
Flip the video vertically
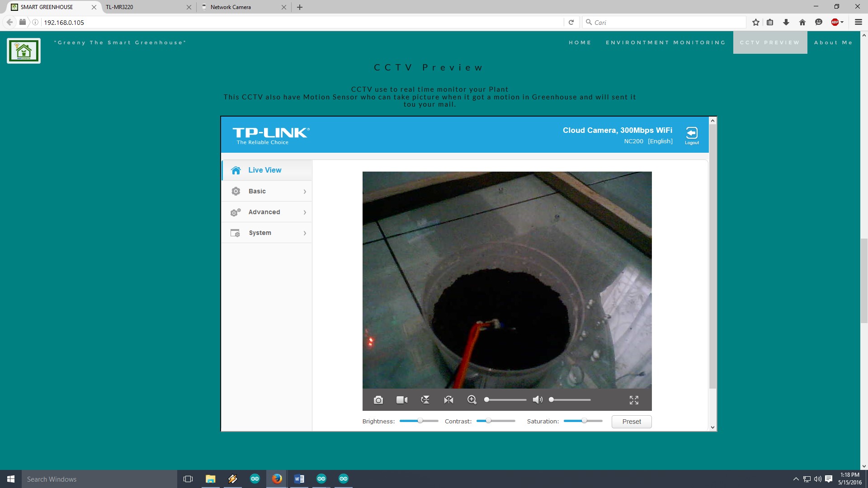click(425, 400)
